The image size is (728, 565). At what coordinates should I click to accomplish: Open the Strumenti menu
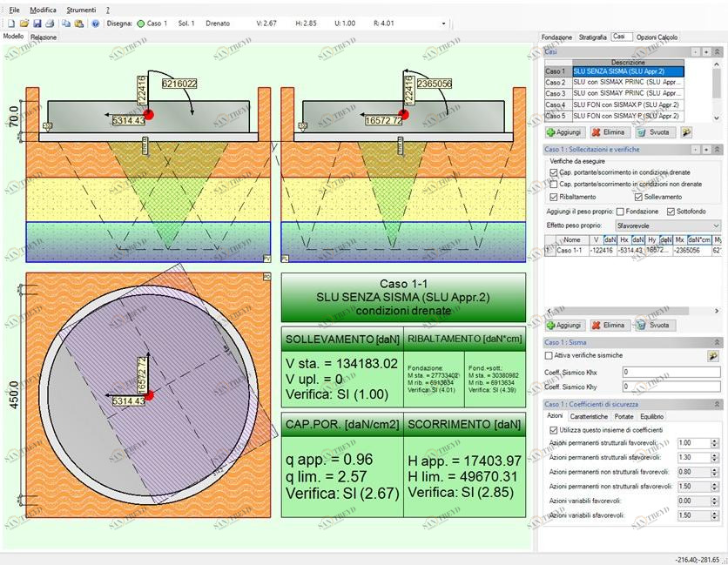click(81, 10)
